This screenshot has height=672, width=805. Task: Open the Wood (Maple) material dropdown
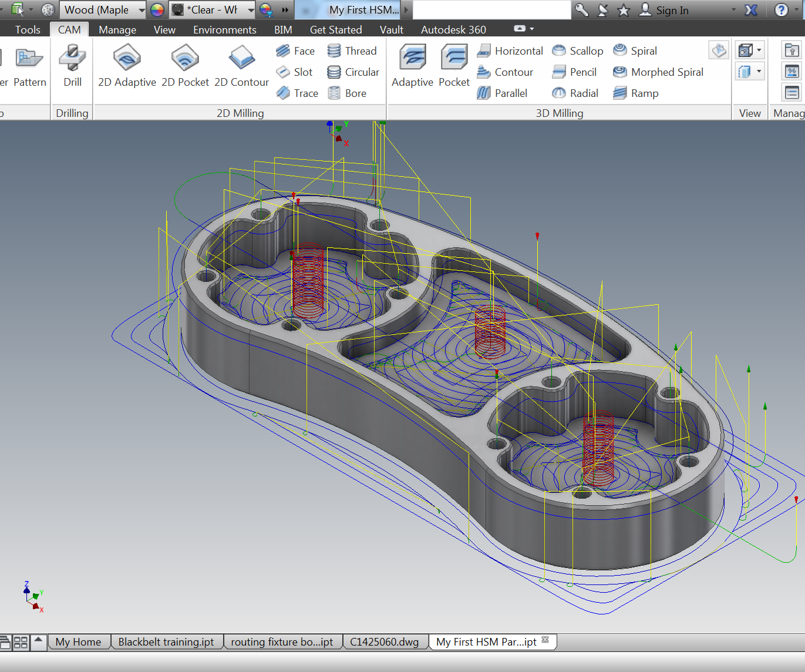143,9
